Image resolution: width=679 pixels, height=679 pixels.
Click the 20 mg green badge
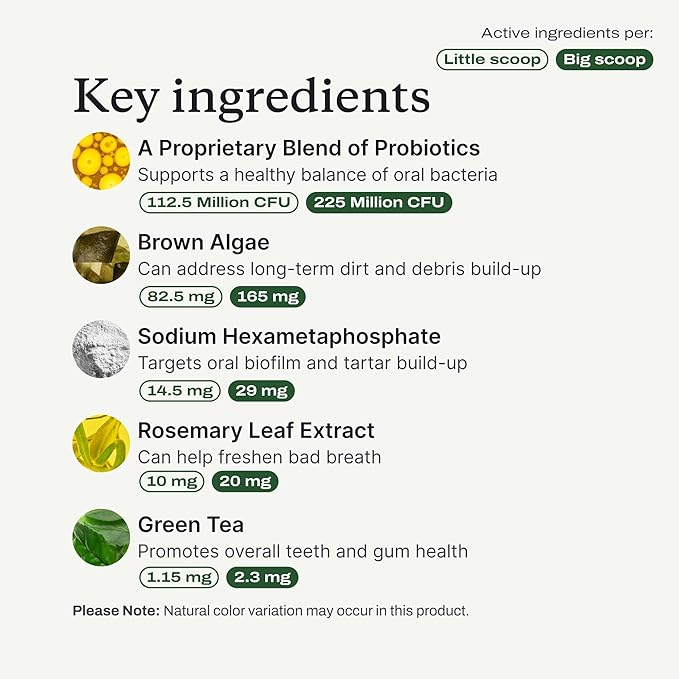point(245,481)
